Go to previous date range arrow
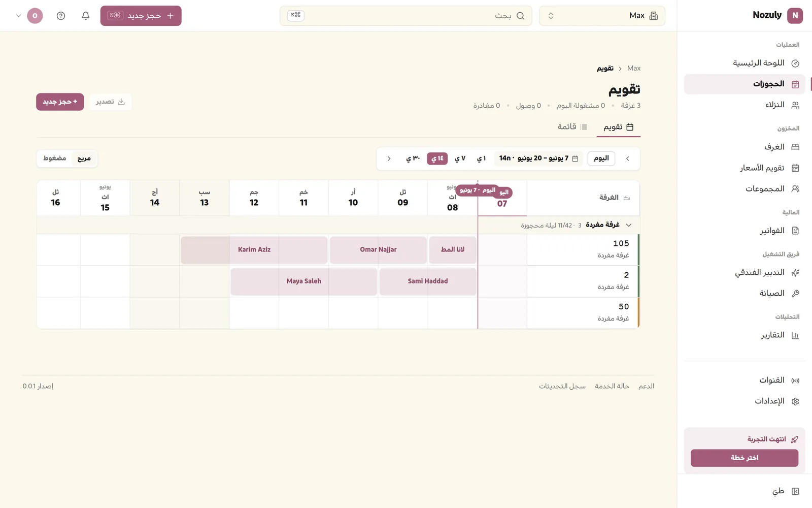The image size is (812, 508). pos(628,158)
